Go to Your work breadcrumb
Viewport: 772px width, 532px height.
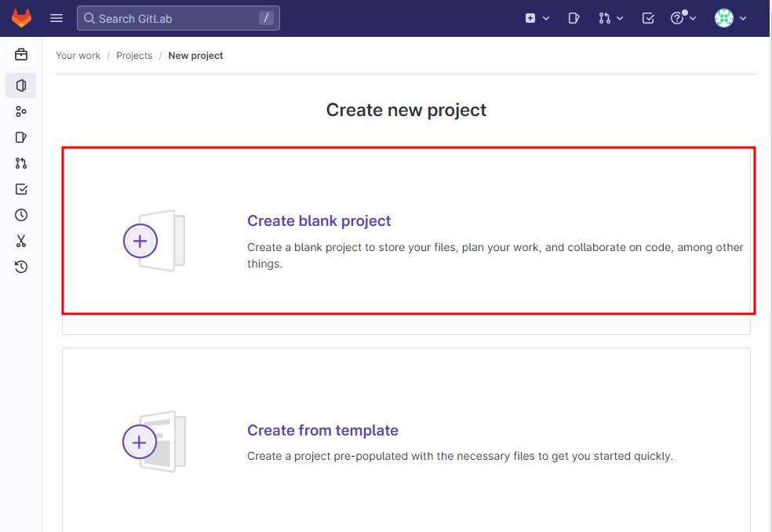[78, 56]
